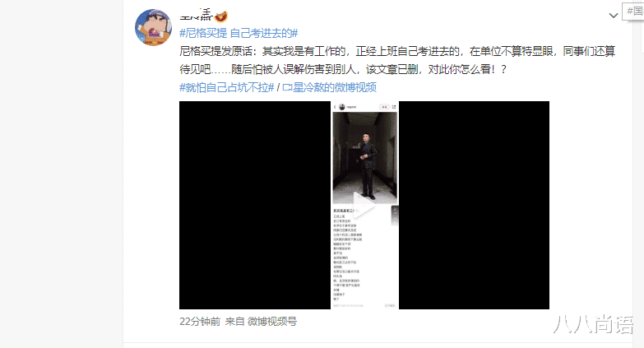Screen dimensions: 644x348
Task: Click the man's photo in the video
Action: pos(364,157)
